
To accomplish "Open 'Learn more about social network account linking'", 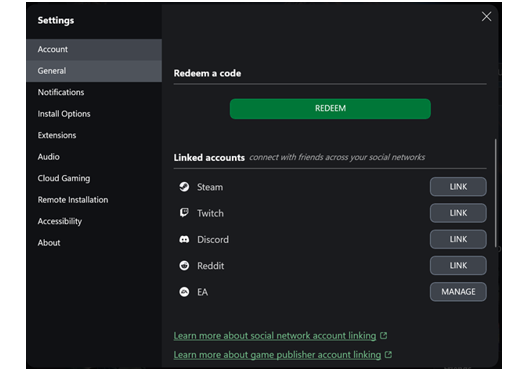I will (275, 336).
